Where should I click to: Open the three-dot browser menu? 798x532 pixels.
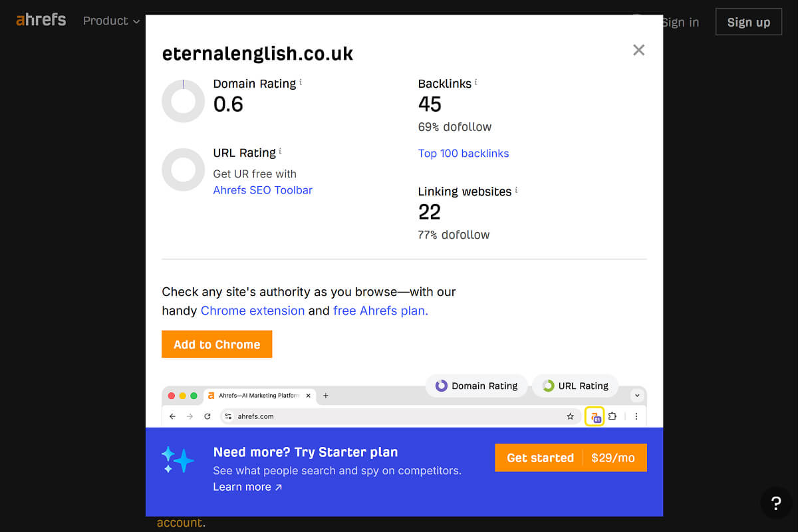pos(636,416)
